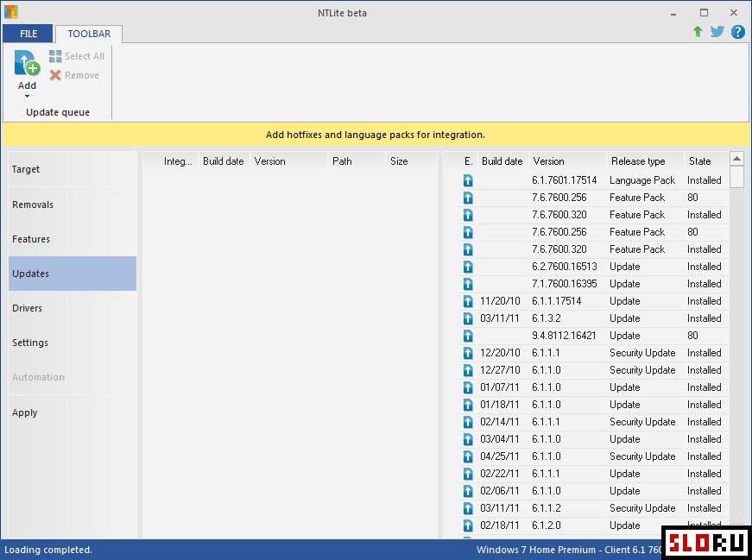Screen dimensions: 752x560
Task: Go to the Target page
Action: pos(73,169)
